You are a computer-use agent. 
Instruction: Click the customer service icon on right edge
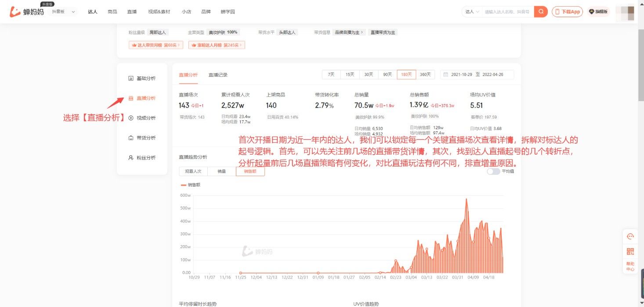pyautogui.click(x=630, y=236)
